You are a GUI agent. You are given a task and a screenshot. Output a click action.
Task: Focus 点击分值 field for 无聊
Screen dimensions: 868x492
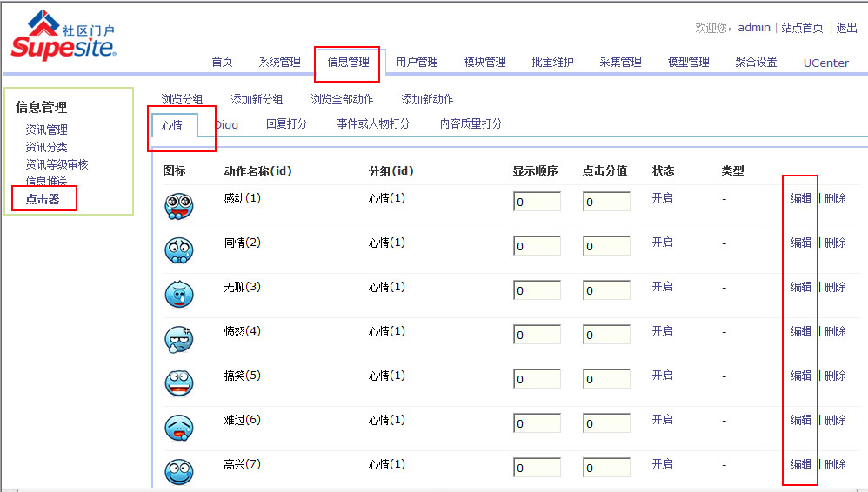(607, 290)
